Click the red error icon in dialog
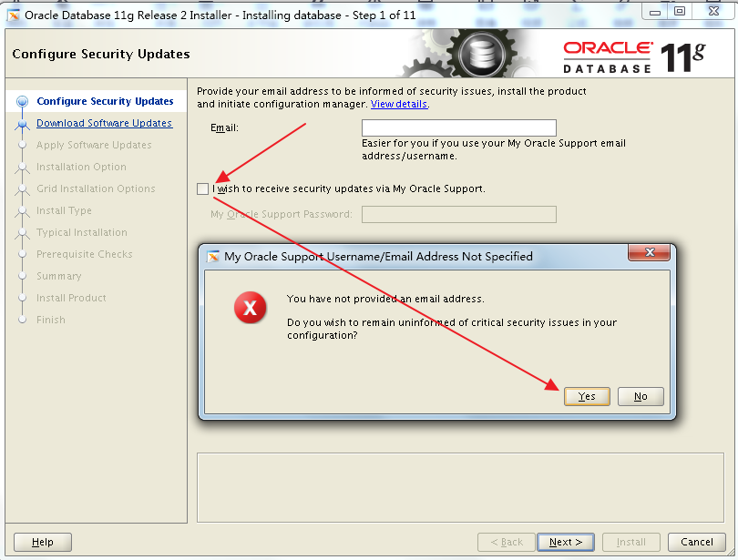The width and height of the screenshot is (738, 560). (250, 308)
